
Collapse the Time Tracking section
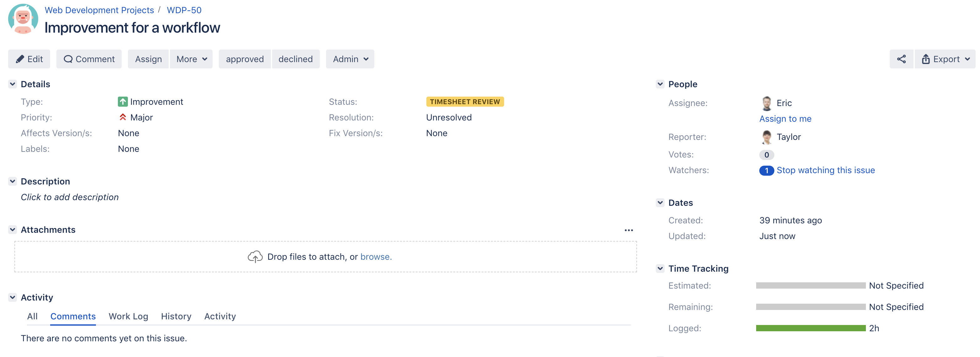point(660,269)
